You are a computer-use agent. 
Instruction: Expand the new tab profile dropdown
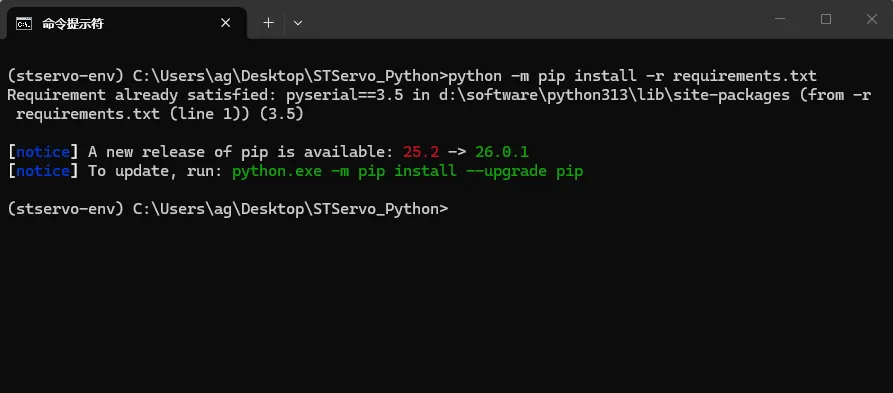point(297,23)
